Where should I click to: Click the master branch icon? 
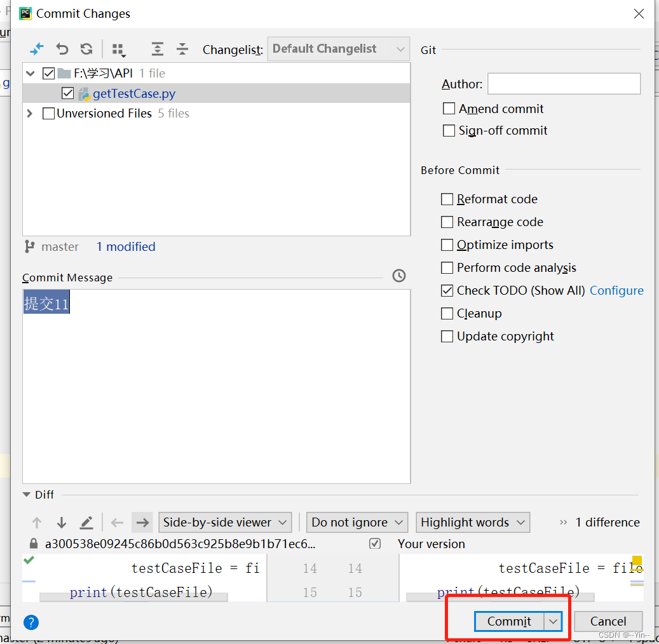click(29, 246)
